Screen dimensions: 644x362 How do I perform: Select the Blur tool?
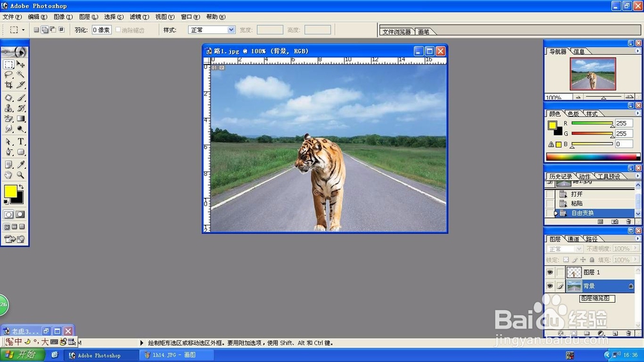point(8,129)
